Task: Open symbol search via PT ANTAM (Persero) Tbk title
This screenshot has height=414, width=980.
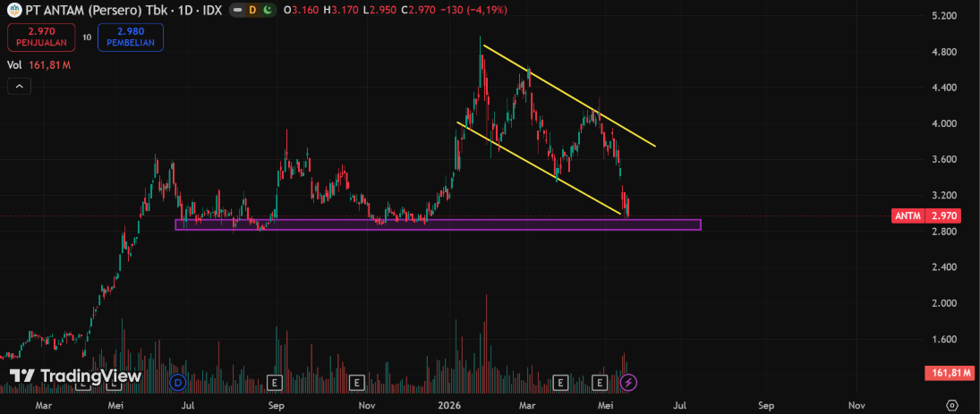Action: click(x=123, y=10)
